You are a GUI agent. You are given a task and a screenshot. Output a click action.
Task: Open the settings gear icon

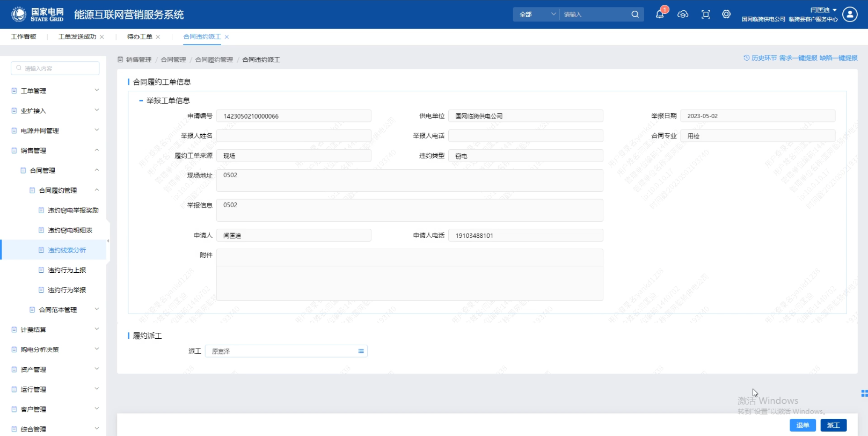[726, 14]
